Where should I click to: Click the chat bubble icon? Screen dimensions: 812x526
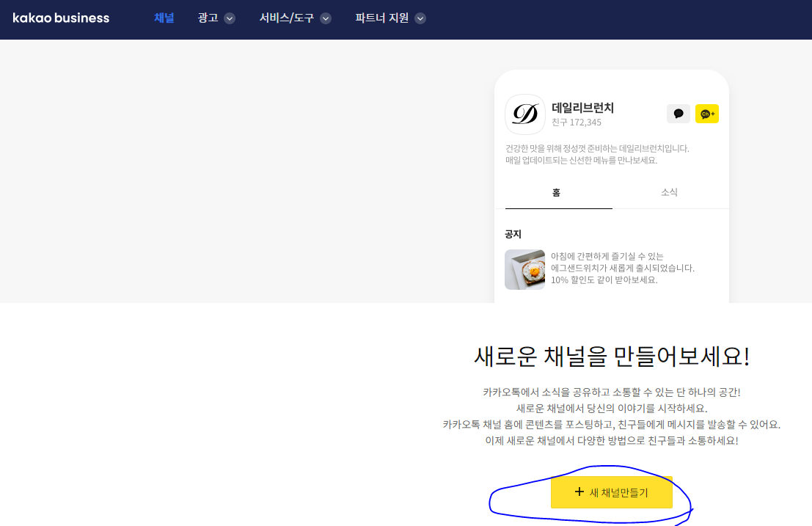pyautogui.click(x=678, y=114)
